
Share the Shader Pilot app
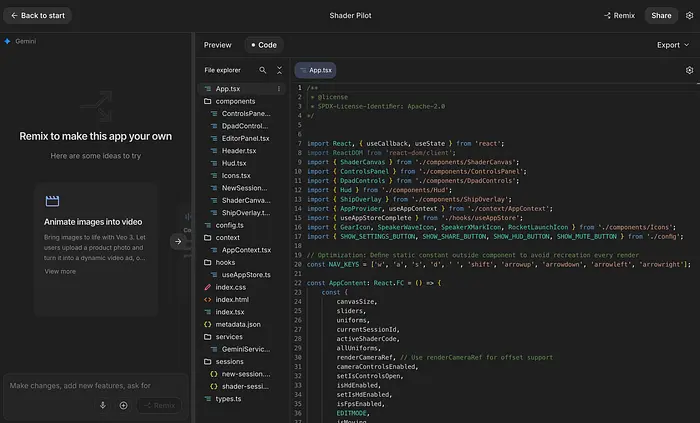coord(661,16)
